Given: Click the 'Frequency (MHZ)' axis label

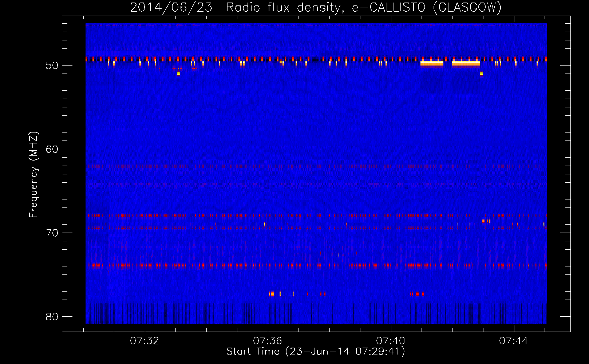Looking at the screenshot, I should point(33,175).
